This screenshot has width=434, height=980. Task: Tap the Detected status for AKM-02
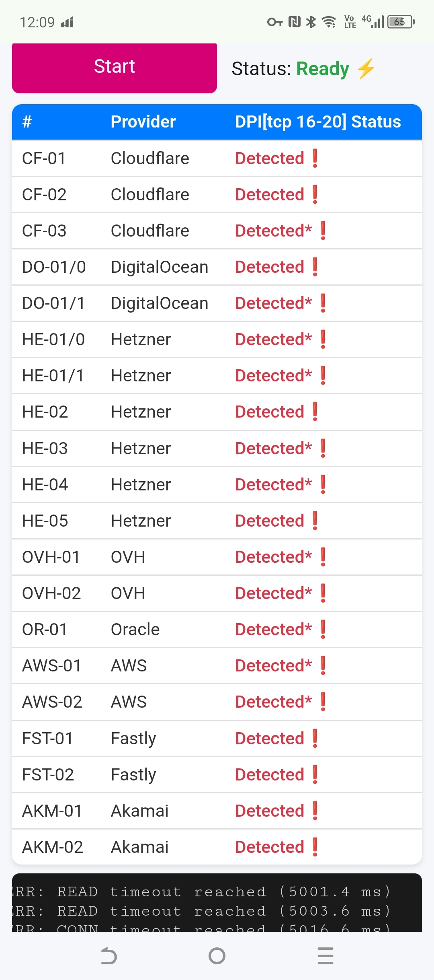(x=269, y=847)
